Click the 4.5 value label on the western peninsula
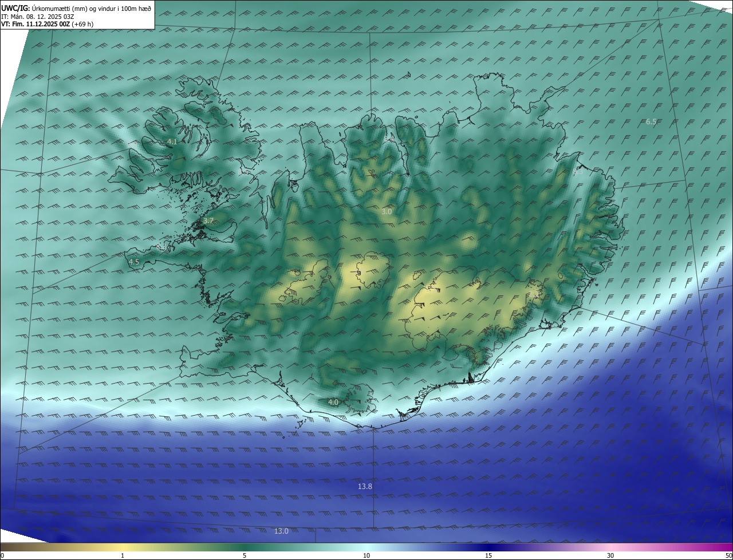The height and width of the screenshot is (560, 733). coord(134,262)
